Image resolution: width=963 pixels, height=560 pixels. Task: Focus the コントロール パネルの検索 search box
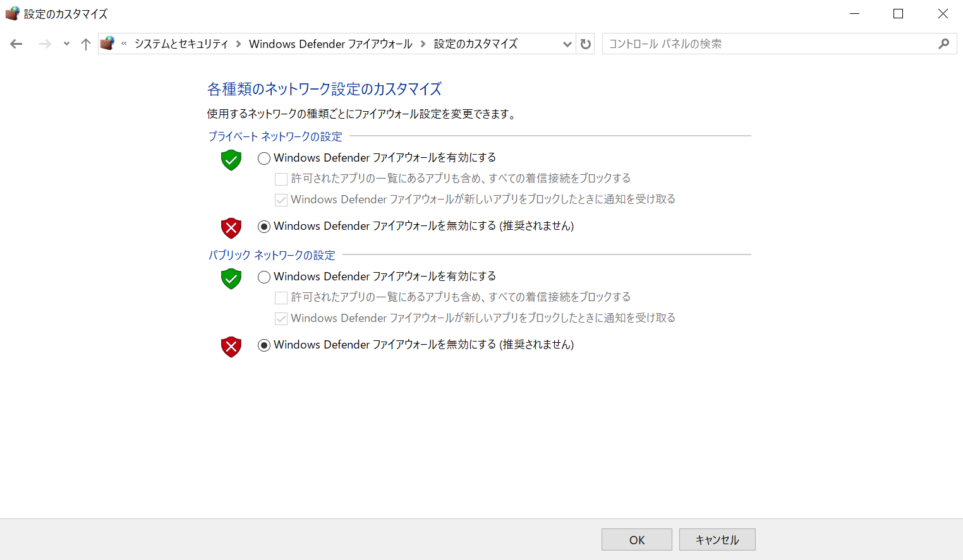click(x=779, y=44)
